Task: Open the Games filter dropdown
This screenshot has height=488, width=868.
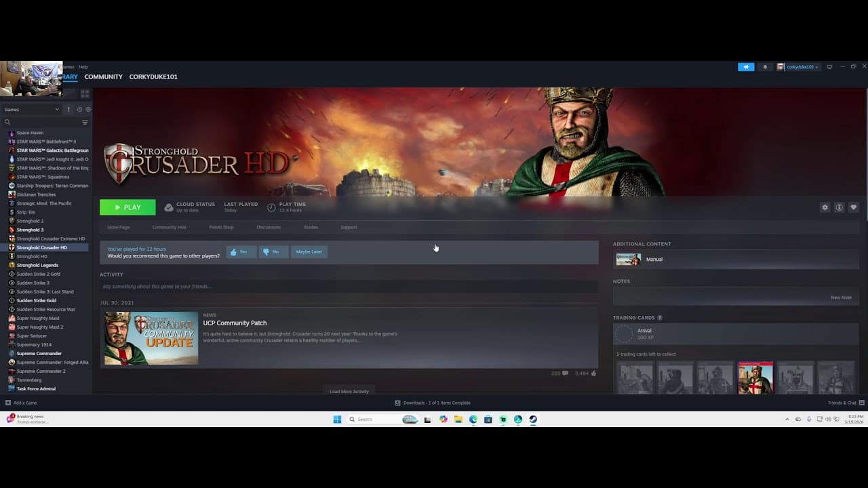Action: (32, 109)
